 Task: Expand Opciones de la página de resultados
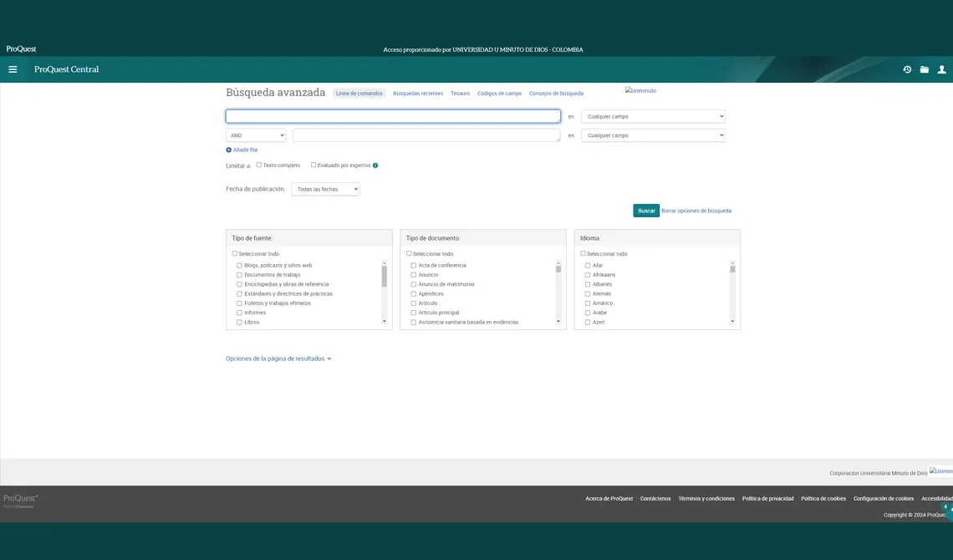click(x=278, y=359)
